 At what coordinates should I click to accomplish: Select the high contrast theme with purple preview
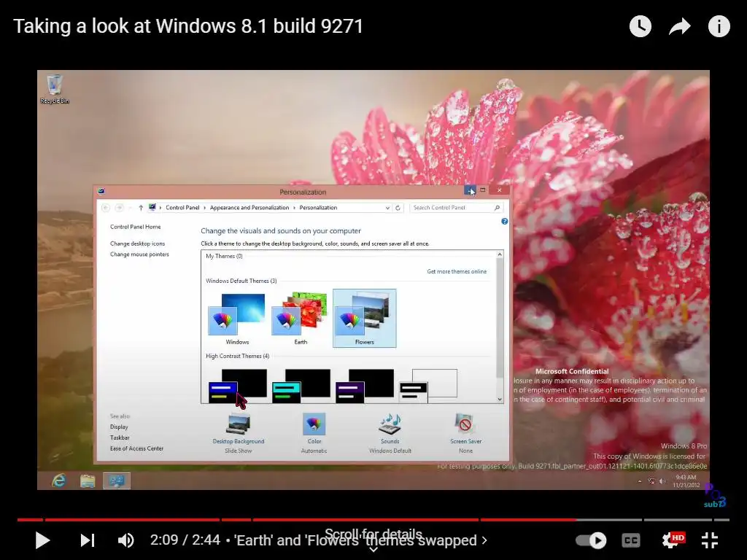pos(365,386)
